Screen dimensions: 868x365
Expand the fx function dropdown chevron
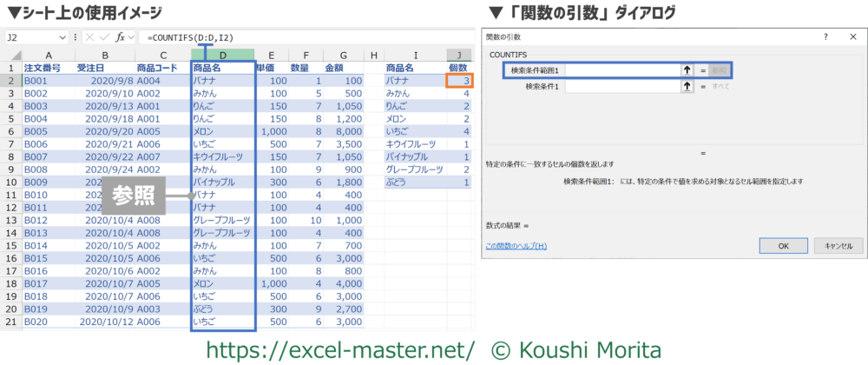pos(132,38)
